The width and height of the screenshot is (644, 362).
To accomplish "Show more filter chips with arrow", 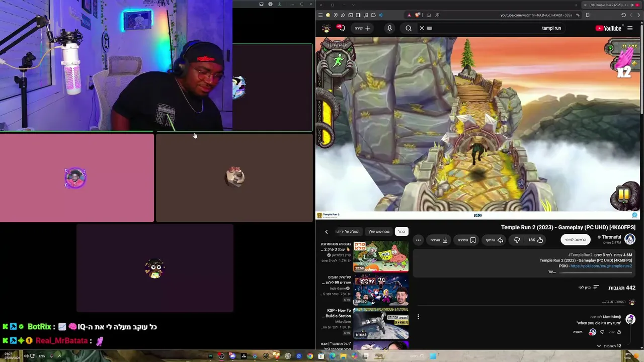I will click(326, 232).
